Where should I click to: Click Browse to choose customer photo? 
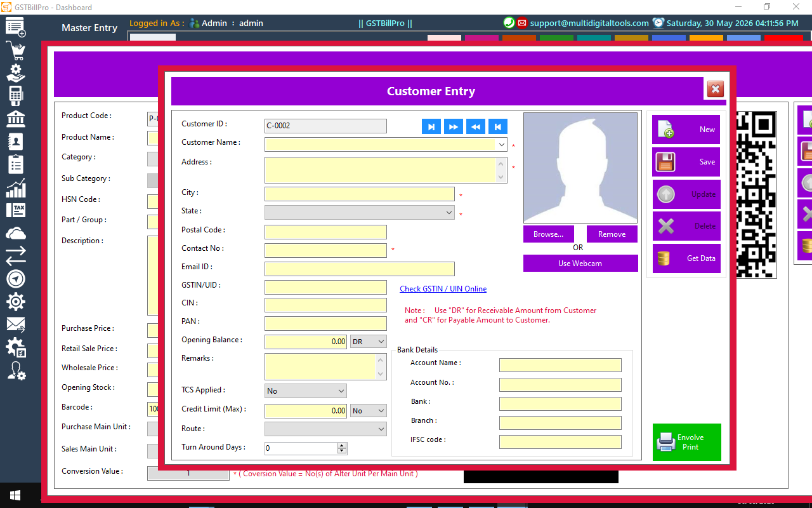(x=549, y=234)
